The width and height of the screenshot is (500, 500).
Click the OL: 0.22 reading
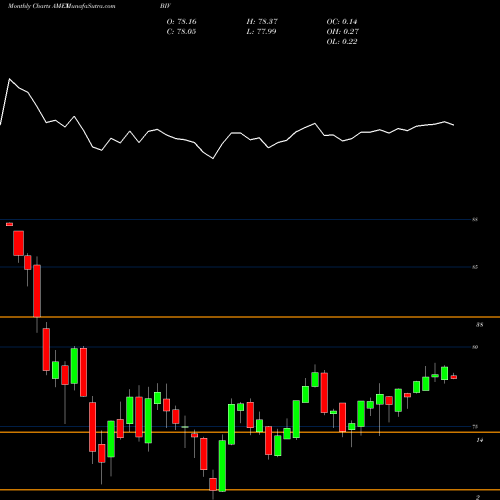tap(342, 41)
